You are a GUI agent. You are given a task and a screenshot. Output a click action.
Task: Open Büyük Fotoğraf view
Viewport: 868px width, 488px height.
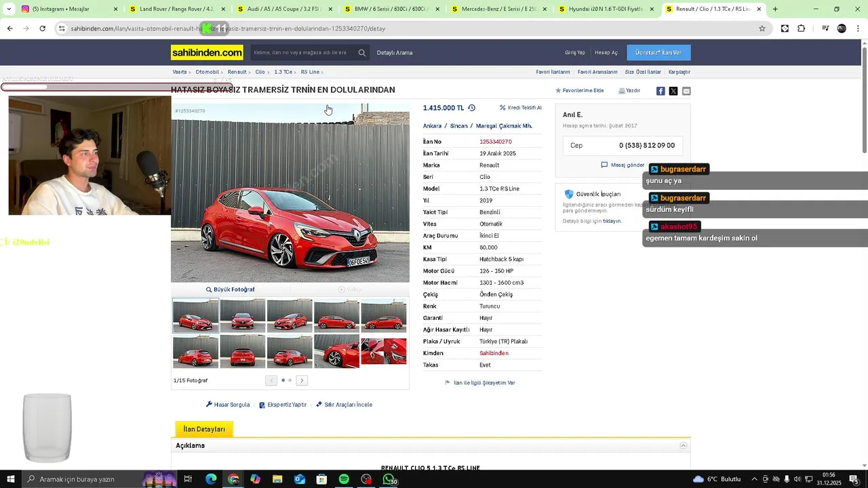231,289
